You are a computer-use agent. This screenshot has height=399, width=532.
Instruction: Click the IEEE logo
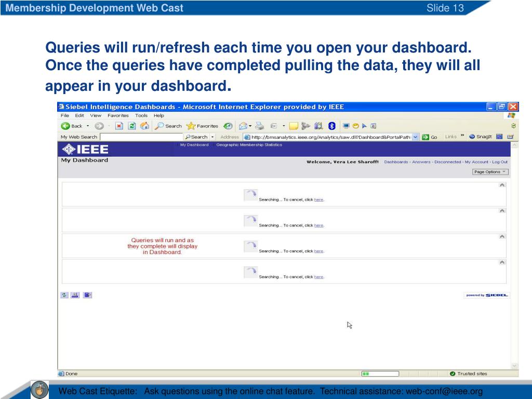coord(86,149)
